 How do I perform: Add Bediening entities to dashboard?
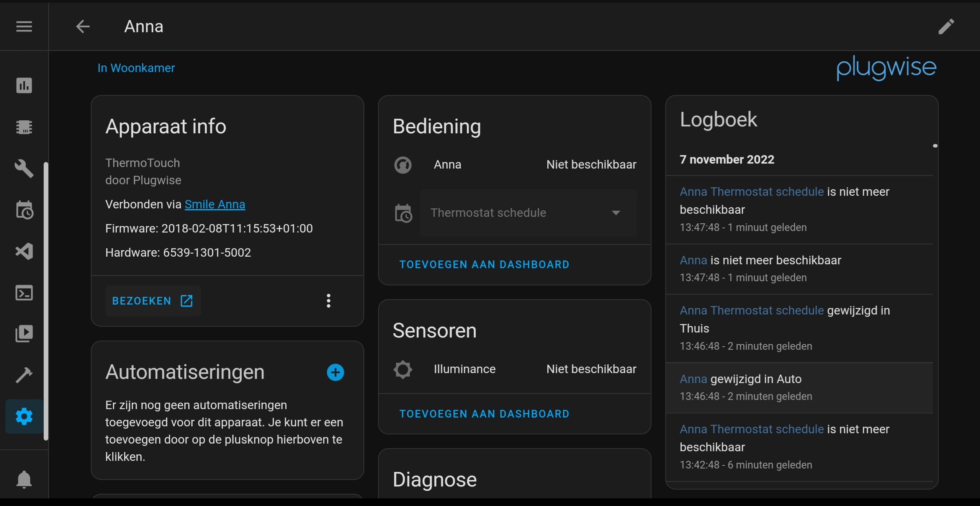point(484,264)
